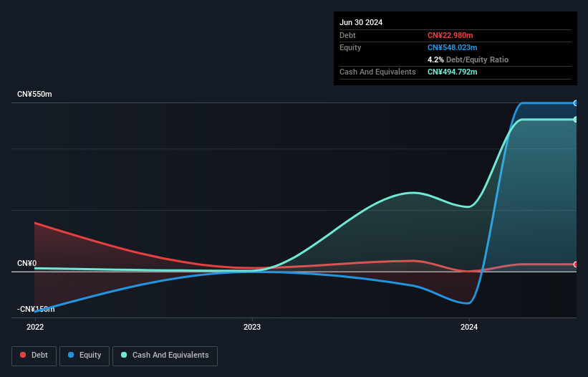Click the CN¥0 y-axis label
The image size is (588, 377).
point(27,263)
